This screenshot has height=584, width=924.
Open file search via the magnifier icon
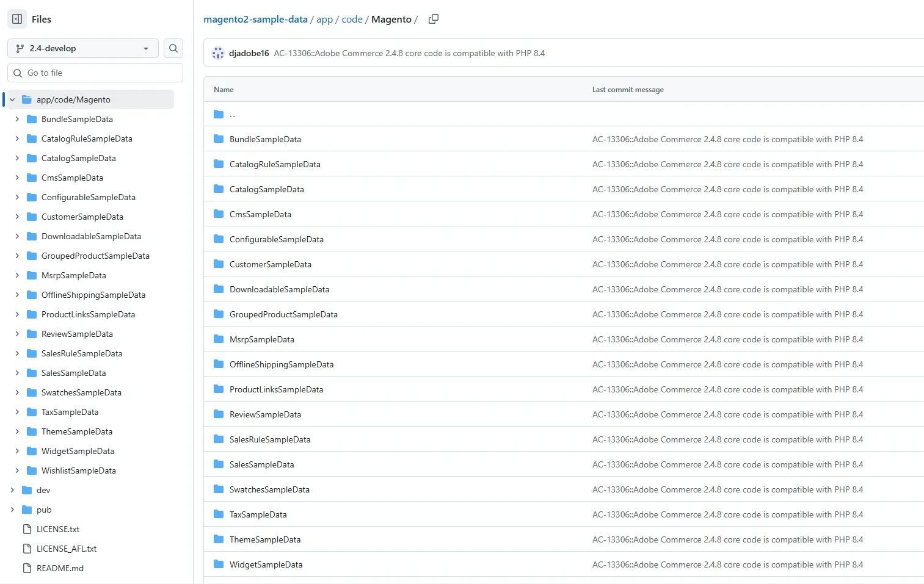173,48
